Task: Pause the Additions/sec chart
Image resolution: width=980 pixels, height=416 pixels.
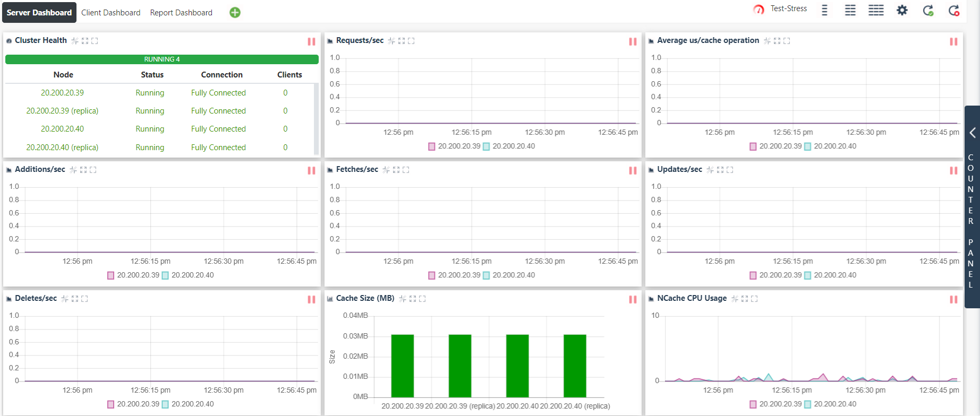Action: click(311, 170)
